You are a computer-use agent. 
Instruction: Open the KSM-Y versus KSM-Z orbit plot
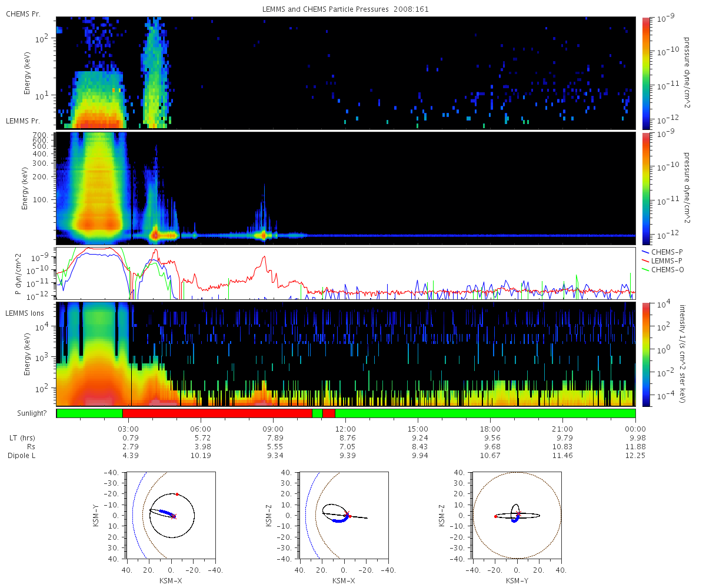coord(517,515)
